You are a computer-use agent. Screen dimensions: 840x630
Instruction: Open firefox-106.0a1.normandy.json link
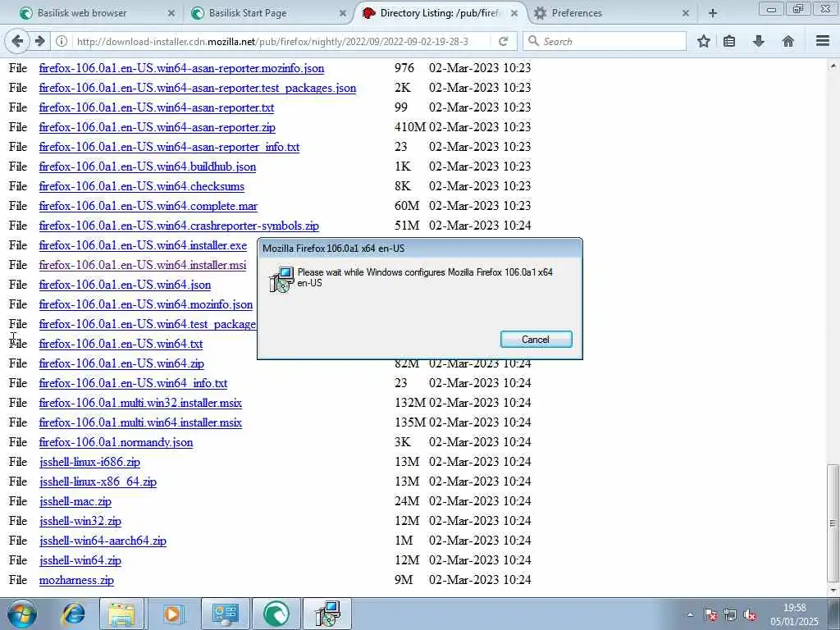tap(116, 442)
